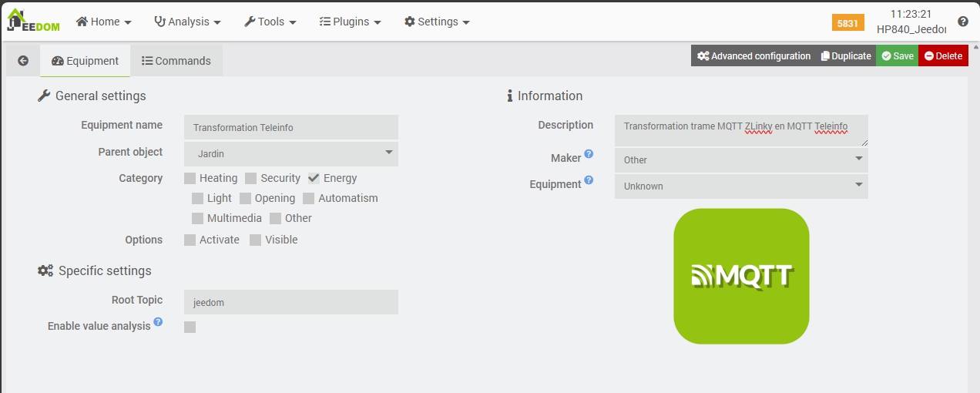Toggle the Visible option checkbox
This screenshot has width=980, height=393.
point(256,240)
